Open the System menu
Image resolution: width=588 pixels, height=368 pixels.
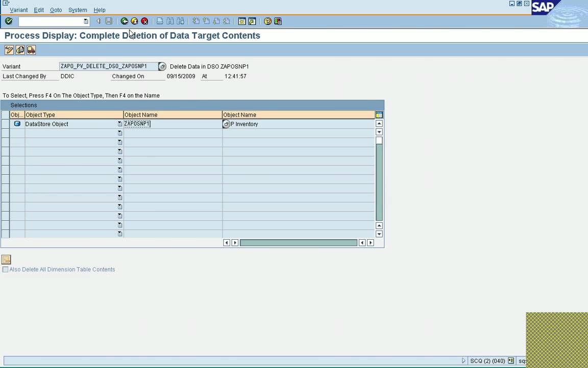78,10
